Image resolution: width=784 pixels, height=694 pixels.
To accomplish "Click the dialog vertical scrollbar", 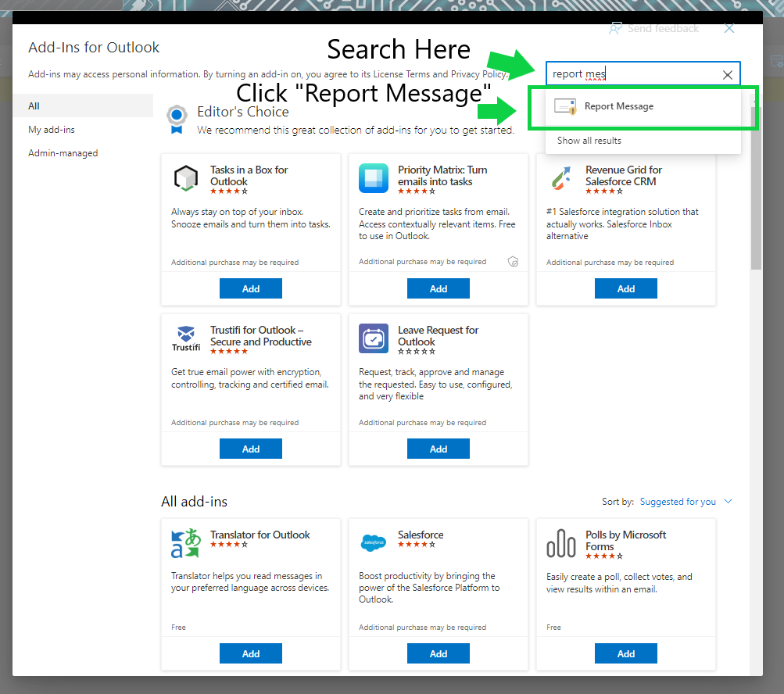I will 756,188.
